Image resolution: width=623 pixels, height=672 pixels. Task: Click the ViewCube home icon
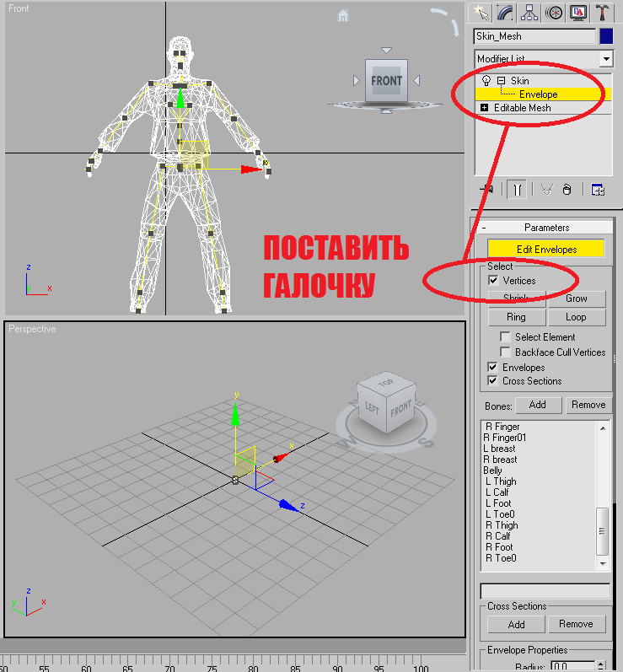(x=343, y=15)
